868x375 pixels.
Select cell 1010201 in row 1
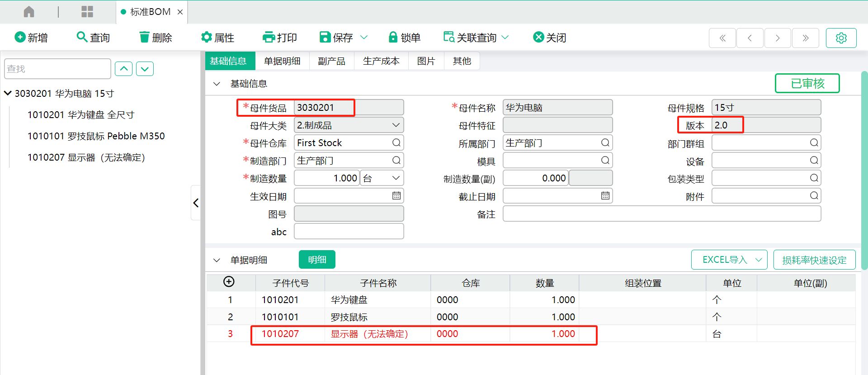click(x=290, y=300)
